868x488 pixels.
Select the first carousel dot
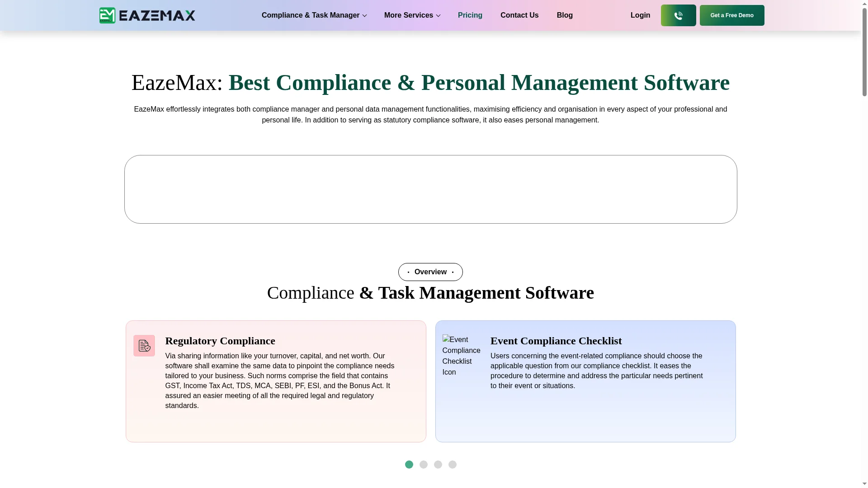(x=409, y=465)
